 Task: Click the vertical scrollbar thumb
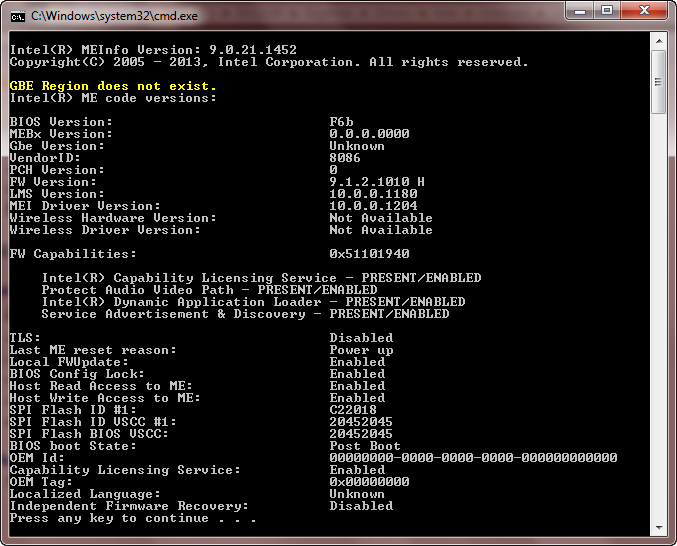coord(658,83)
